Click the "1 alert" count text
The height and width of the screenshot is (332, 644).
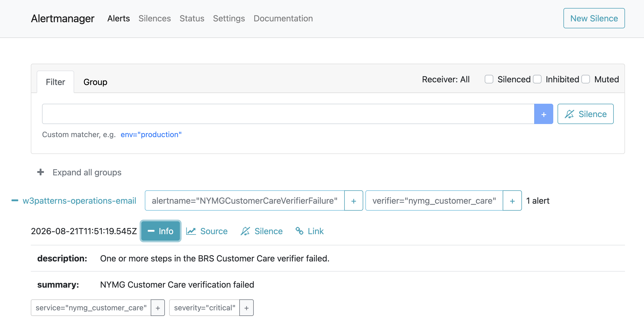(538, 201)
